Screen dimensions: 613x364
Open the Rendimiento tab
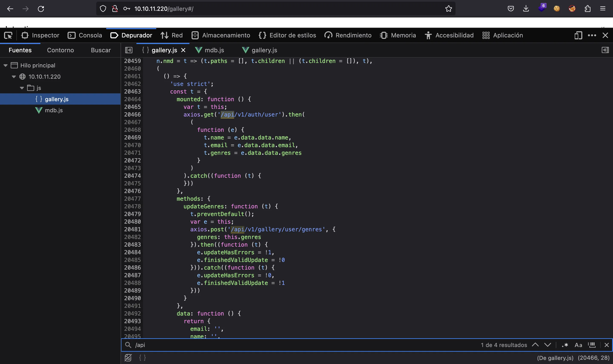coord(348,36)
